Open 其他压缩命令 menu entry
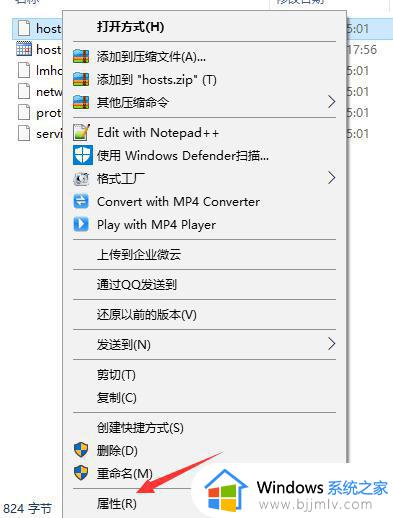The width and height of the screenshot is (393, 518). point(204,102)
